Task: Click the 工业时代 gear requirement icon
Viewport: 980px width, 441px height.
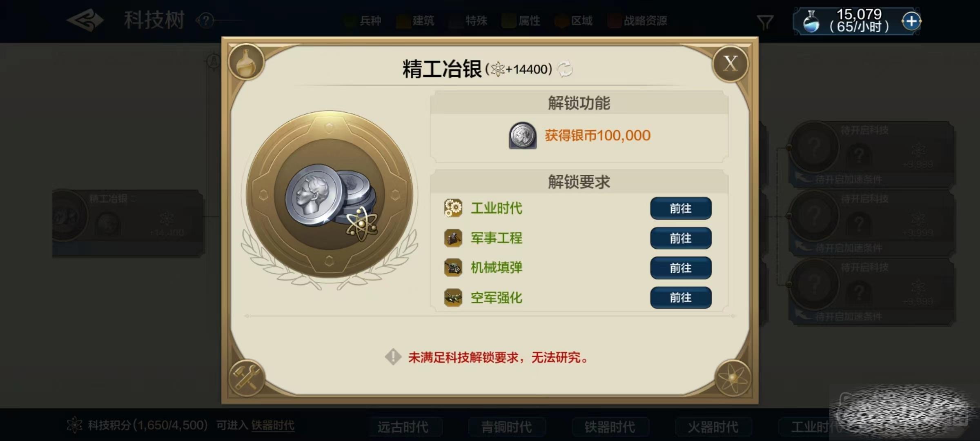Action: point(453,208)
